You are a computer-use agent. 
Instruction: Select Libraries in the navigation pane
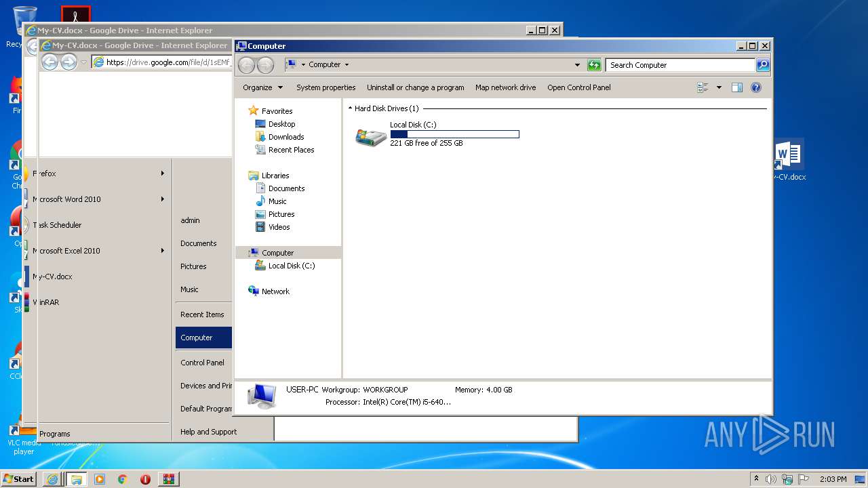pyautogui.click(x=275, y=176)
